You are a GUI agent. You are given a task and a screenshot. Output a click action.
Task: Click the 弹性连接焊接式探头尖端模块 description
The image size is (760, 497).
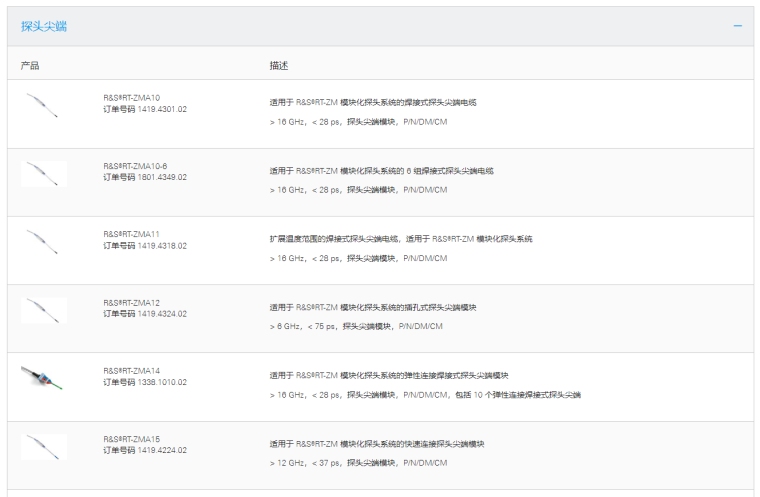click(388, 376)
